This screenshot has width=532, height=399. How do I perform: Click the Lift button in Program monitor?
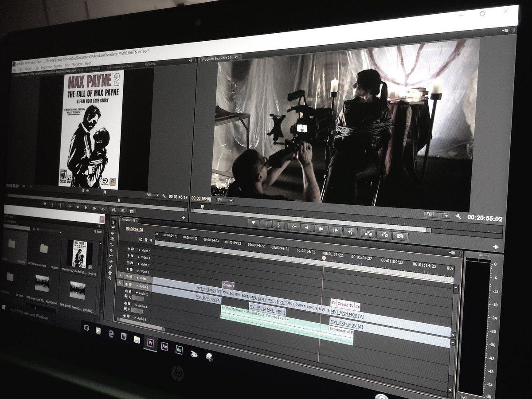[x=368, y=233]
